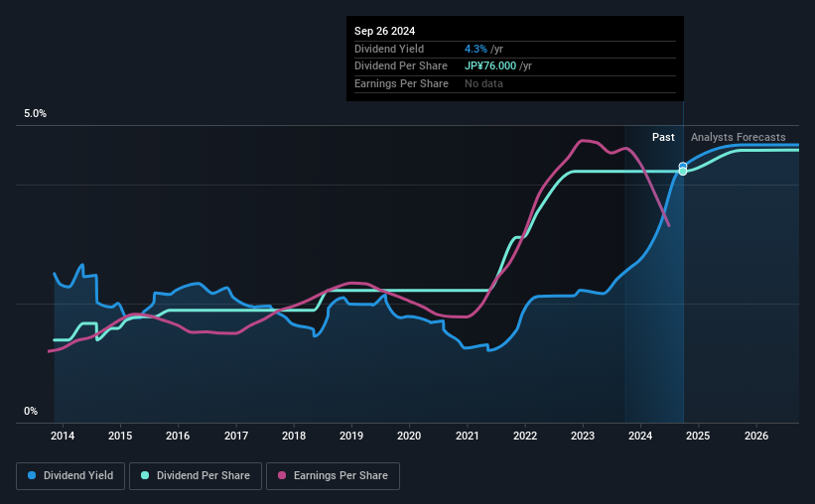Click the 2021 x-axis label
Image resolution: width=815 pixels, height=504 pixels.
pyautogui.click(x=468, y=436)
